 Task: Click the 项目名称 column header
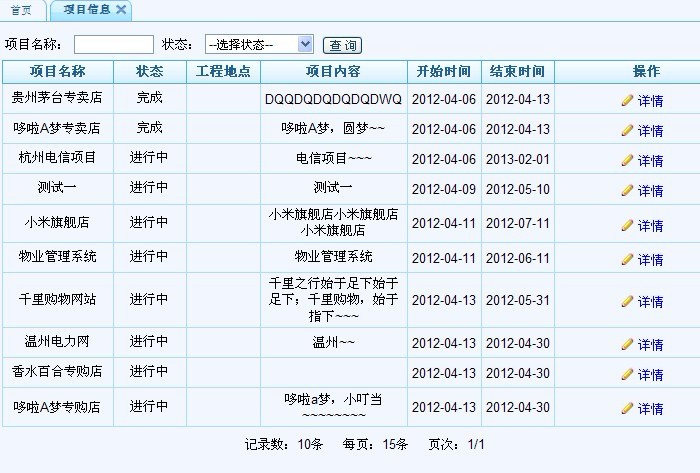[57, 72]
